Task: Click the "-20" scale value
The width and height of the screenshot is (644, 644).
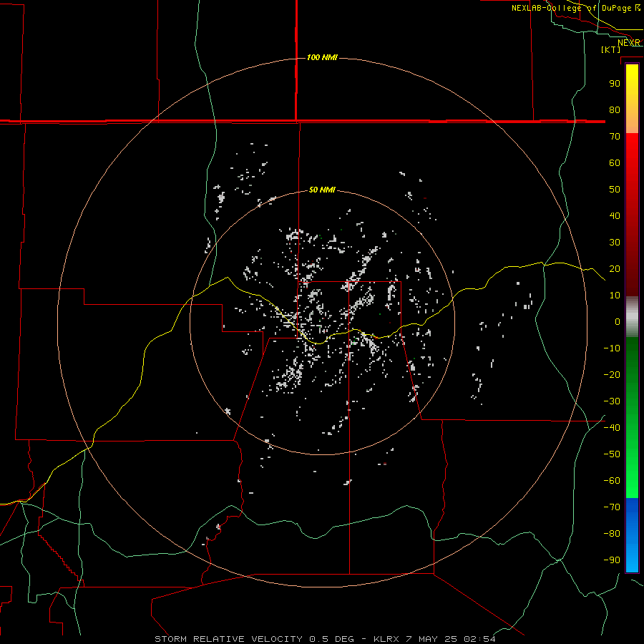Action: click(612, 375)
